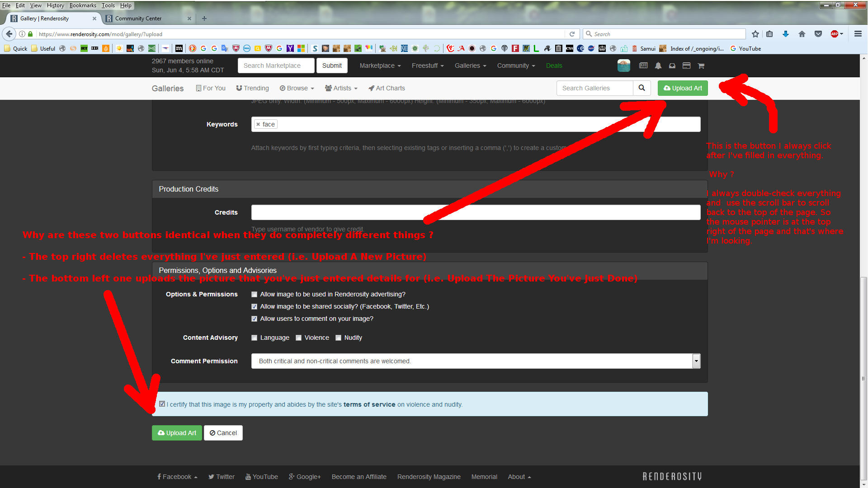Open the Marketplace dropdown menu
This screenshot has width=868, height=488.
[x=380, y=66]
